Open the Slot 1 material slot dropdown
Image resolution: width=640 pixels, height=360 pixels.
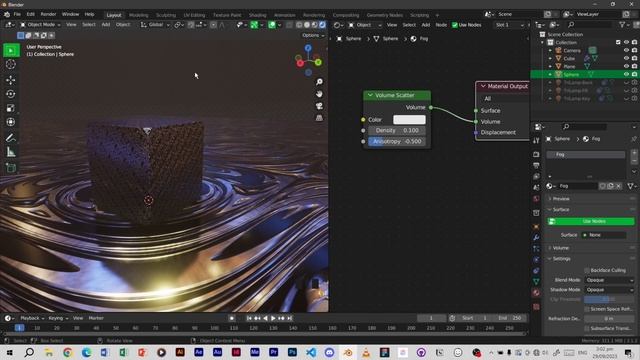pos(509,25)
